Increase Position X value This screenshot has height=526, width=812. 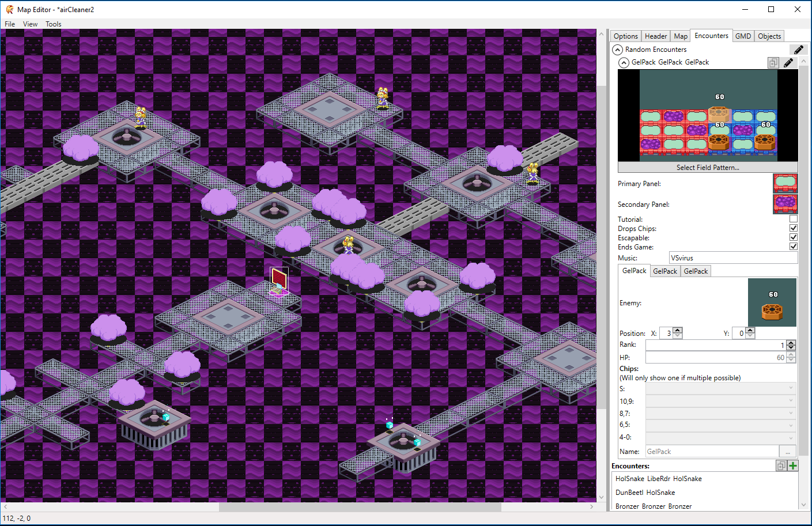coord(678,330)
